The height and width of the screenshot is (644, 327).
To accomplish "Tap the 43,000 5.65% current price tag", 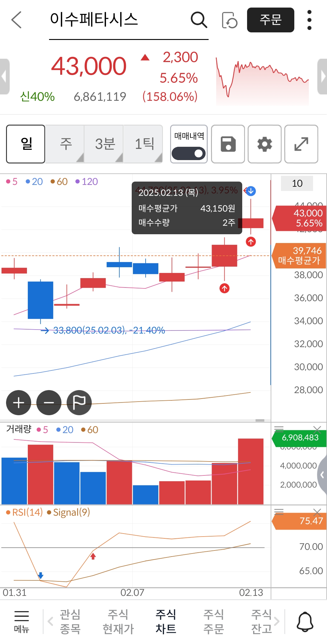I will pyautogui.click(x=299, y=218).
